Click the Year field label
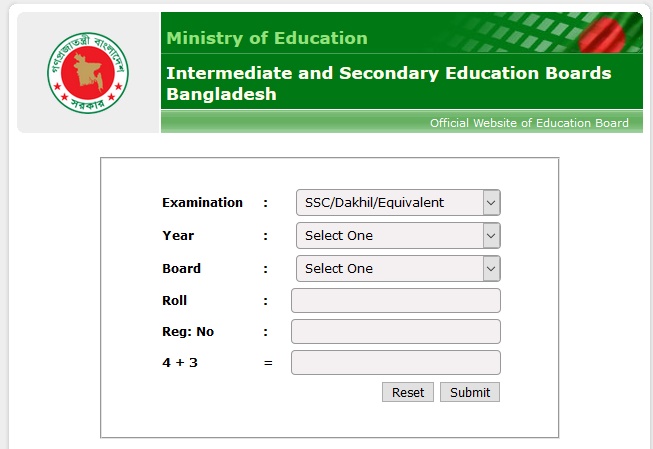Viewport: 653px width, 449px height. click(x=178, y=236)
